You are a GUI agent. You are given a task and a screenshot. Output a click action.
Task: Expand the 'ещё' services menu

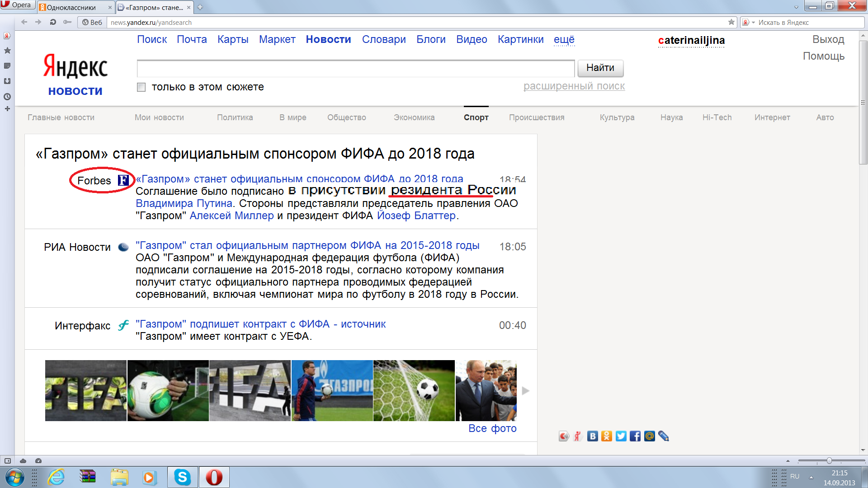pyautogui.click(x=564, y=40)
